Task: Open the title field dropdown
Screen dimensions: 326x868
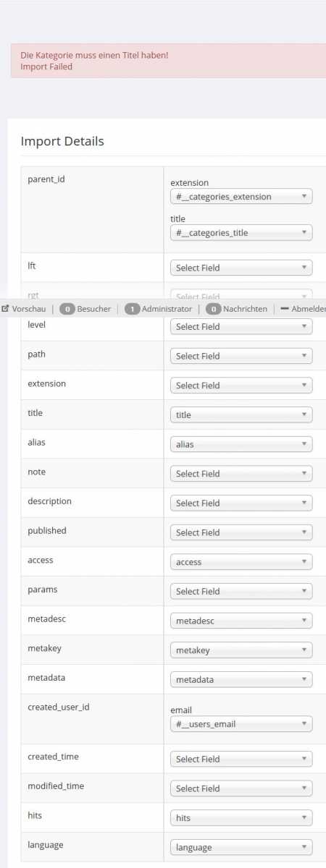Action: coord(241,415)
